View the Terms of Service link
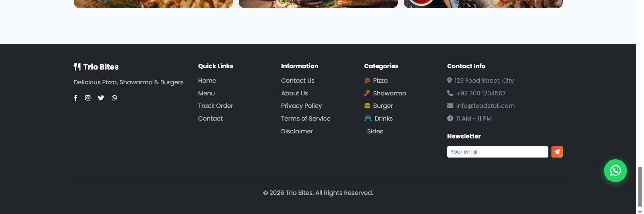Image resolution: width=644 pixels, height=214 pixels. (306, 119)
